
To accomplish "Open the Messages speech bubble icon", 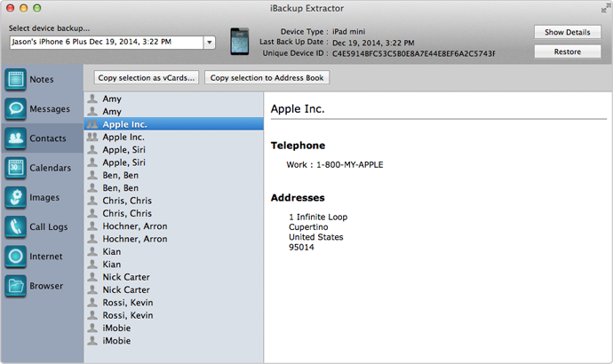I will pyautogui.click(x=16, y=108).
